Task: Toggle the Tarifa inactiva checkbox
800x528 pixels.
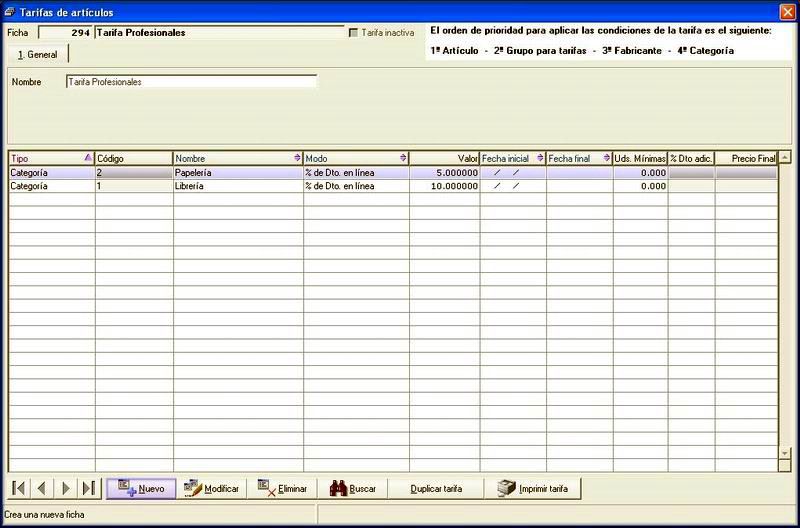Action: pos(353,33)
